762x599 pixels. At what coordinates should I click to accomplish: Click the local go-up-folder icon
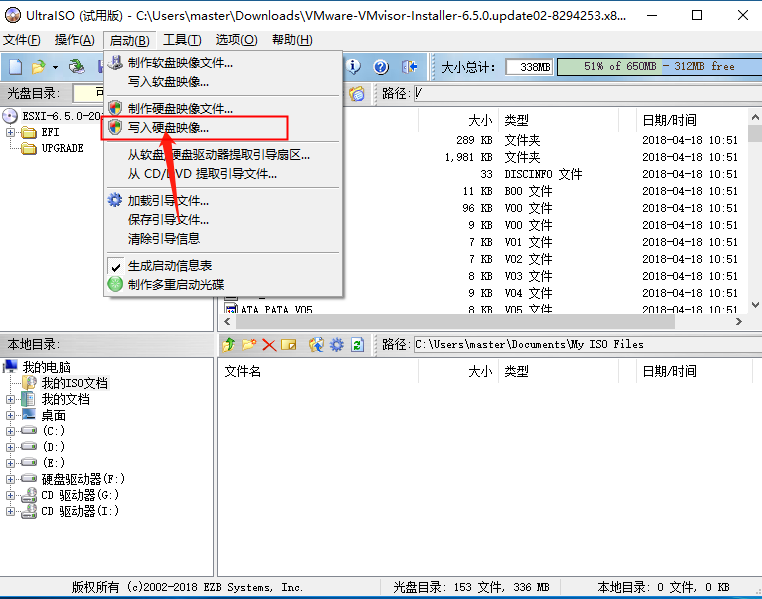229,344
